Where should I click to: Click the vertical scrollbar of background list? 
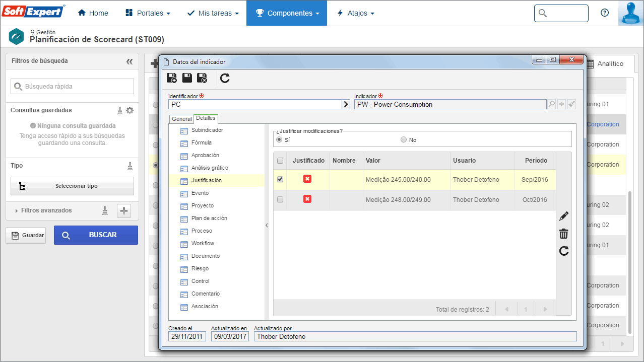click(629, 261)
